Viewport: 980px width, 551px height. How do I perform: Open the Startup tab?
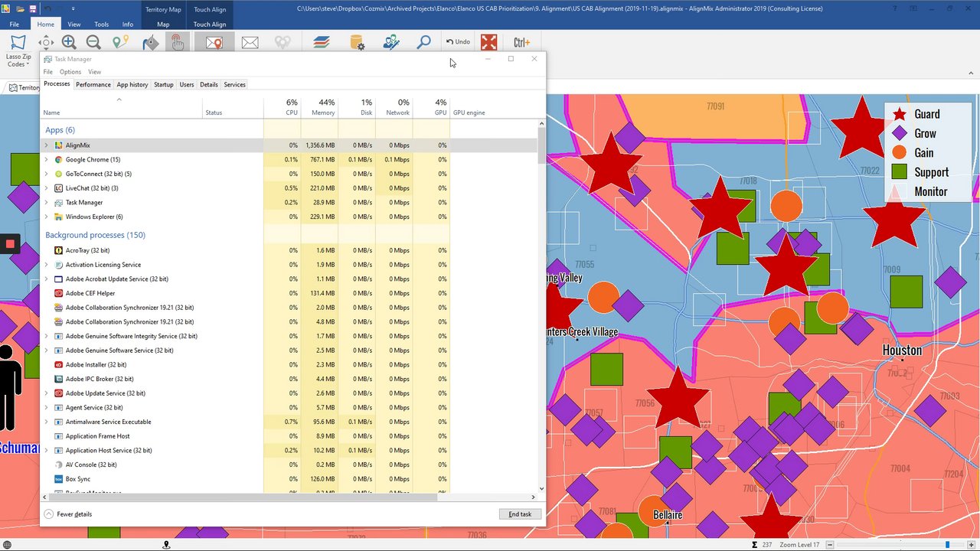point(163,84)
